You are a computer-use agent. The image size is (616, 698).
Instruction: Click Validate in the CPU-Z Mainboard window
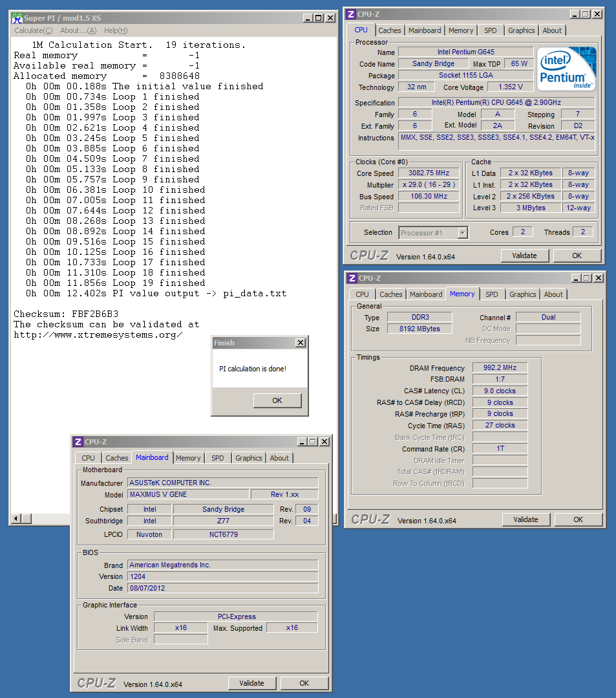pos(251,683)
